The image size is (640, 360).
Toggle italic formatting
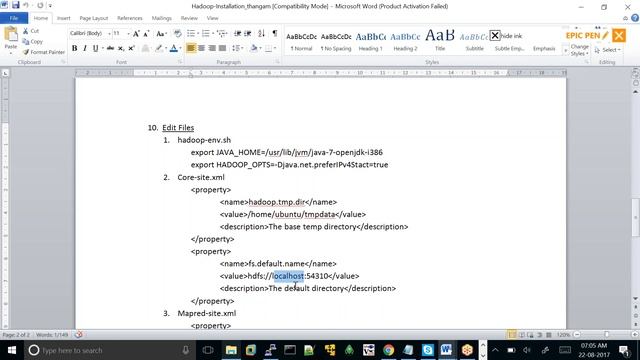click(x=84, y=48)
